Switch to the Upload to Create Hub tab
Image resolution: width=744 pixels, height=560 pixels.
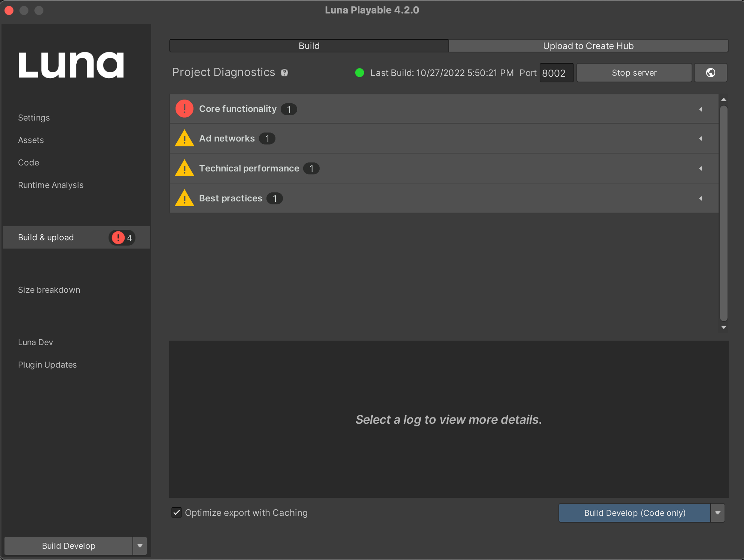pos(588,46)
